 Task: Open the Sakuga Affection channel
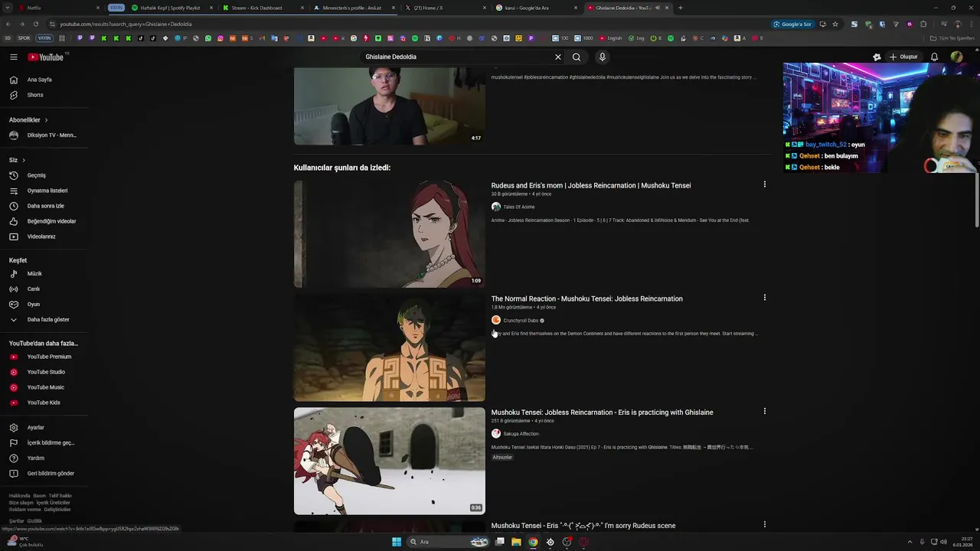(515, 434)
